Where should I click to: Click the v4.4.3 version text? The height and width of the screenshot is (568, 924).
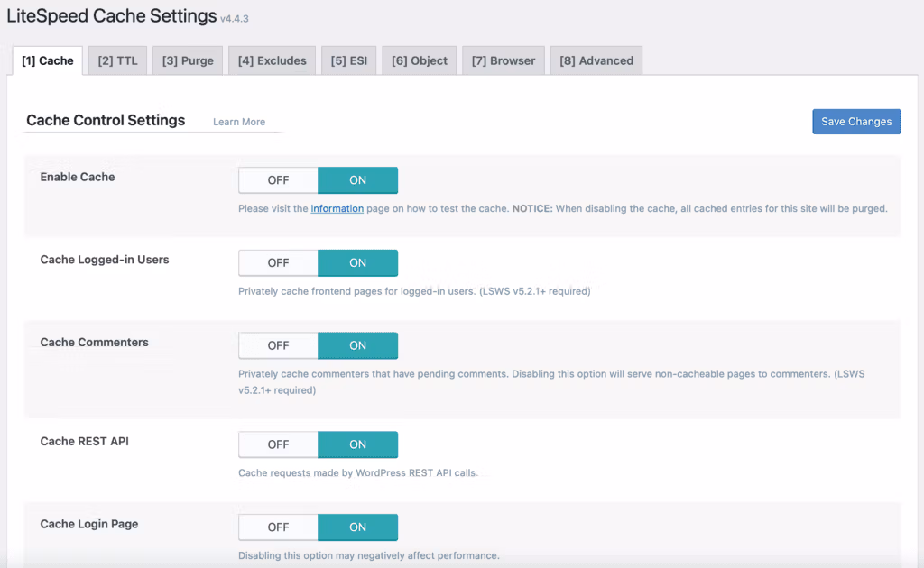pyautogui.click(x=235, y=19)
